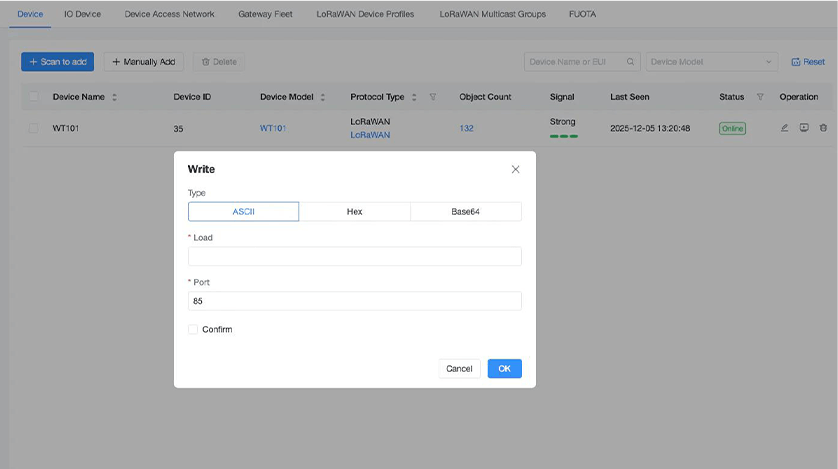
Task: Open the FUOTA tab
Action: click(583, 14)
